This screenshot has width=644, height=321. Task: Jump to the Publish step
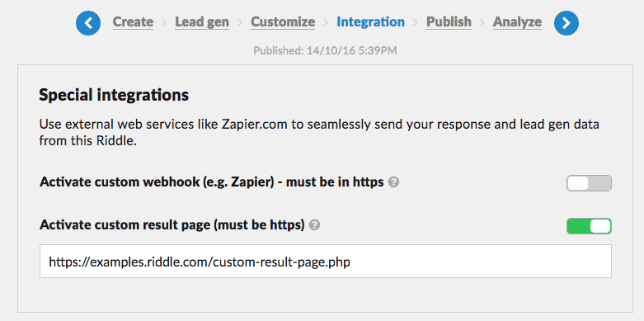(449, 21)
